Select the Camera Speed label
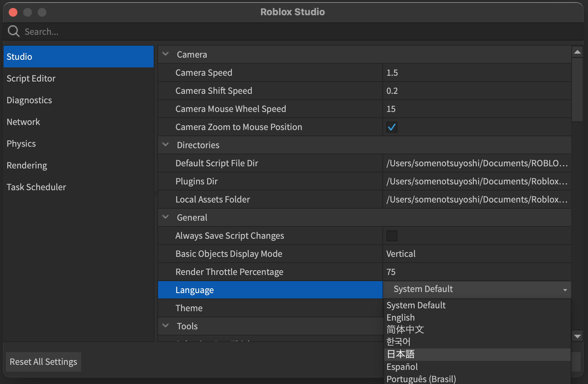 tap(204, 73)
